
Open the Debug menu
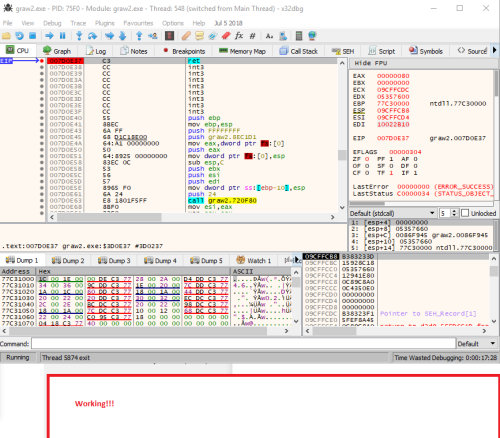pos(52,23)
